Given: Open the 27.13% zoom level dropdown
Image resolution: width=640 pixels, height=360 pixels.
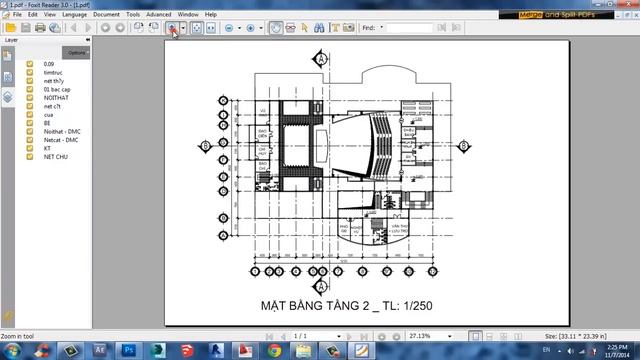Looking at the screenshot, I should [x=449, y=336].
